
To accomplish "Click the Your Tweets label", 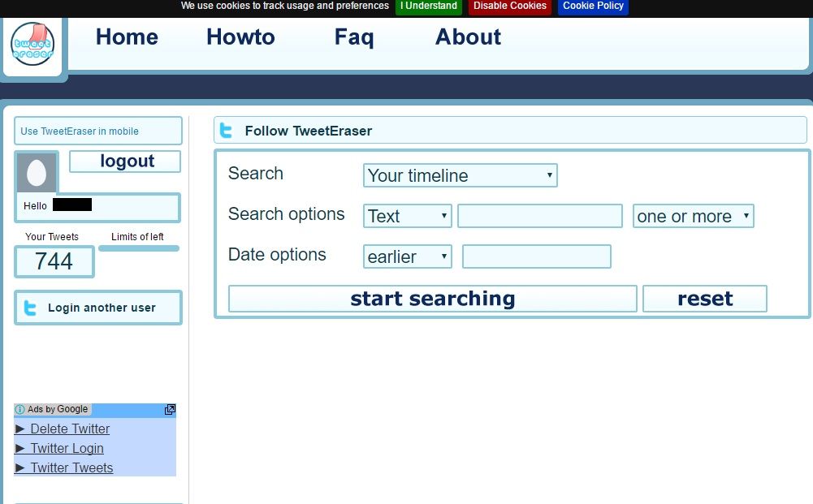I will [x=52, y=237].
